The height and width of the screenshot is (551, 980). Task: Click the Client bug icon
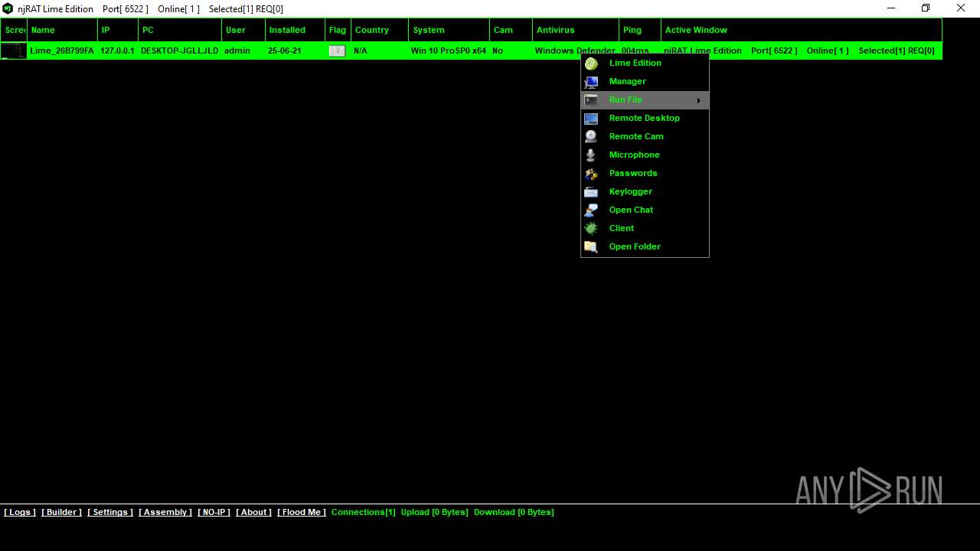[591, 229]
